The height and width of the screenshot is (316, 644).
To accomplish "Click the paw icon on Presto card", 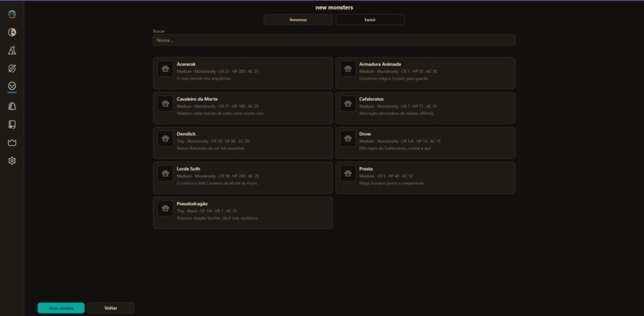I will (x=348, y=174).
